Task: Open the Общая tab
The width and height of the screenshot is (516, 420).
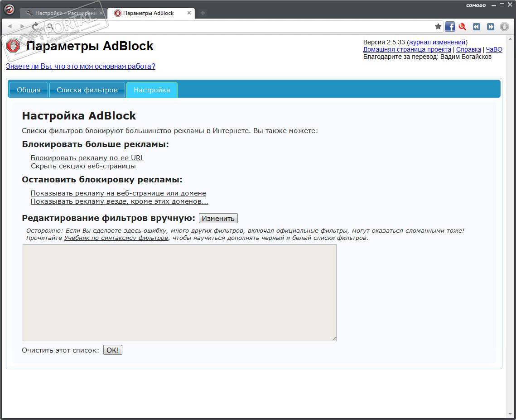Action: [x=29, y=90]
